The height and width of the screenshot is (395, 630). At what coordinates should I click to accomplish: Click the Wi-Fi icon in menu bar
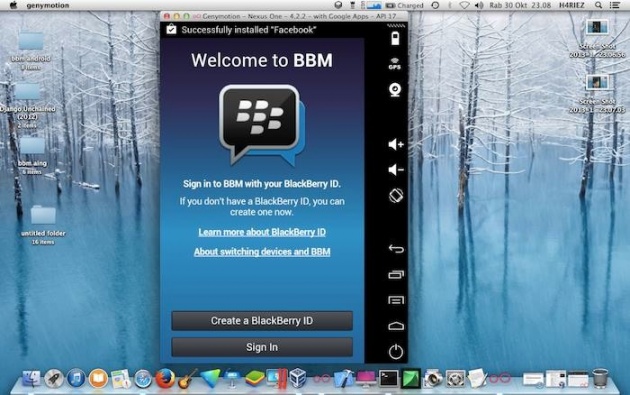click(x=464, y=5)
